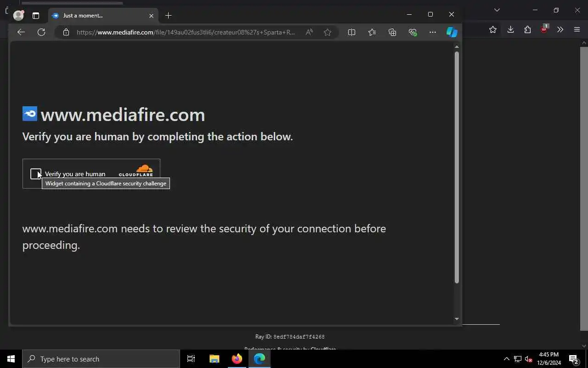Bookmark star in the Firefox window
This screenshot has height=368, width=588.
(493, 29)
